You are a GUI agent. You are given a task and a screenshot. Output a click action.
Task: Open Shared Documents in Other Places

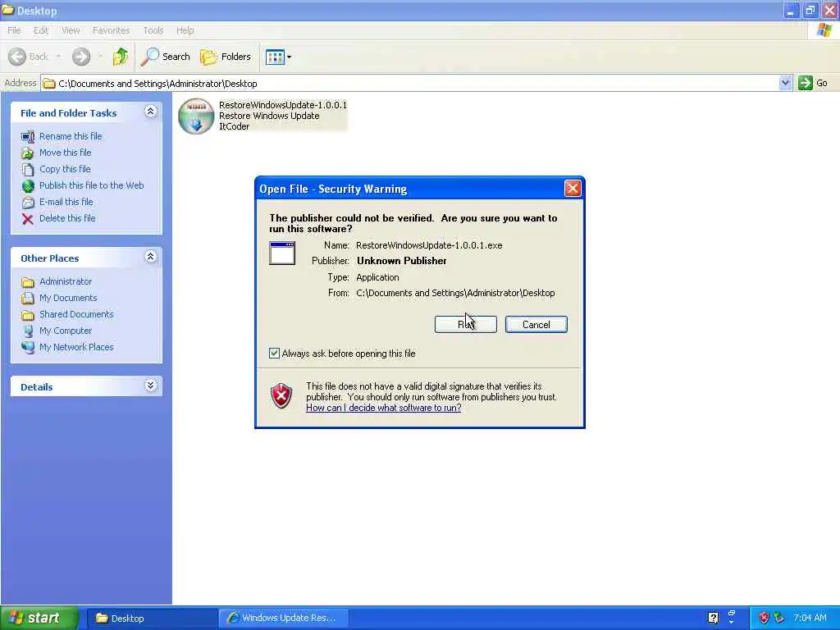(76, 314)
